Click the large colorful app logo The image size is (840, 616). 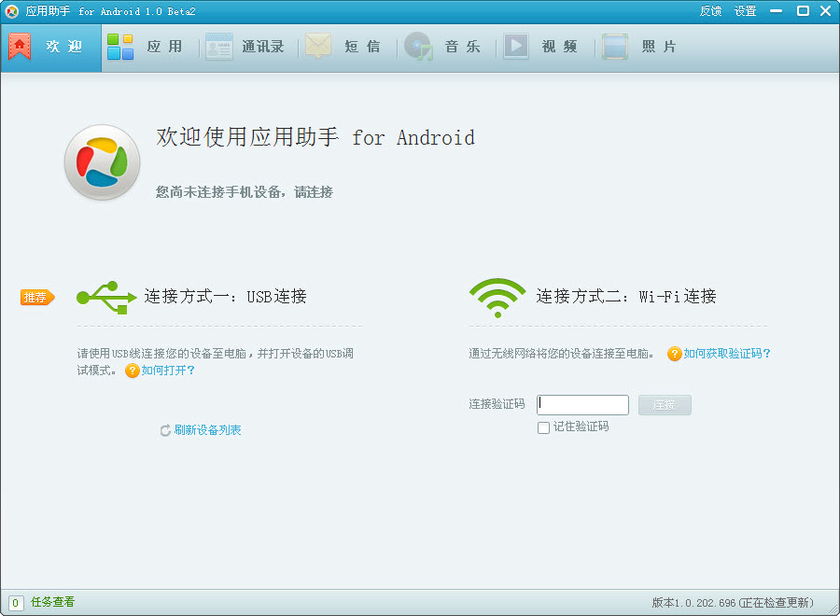[102, 162]
